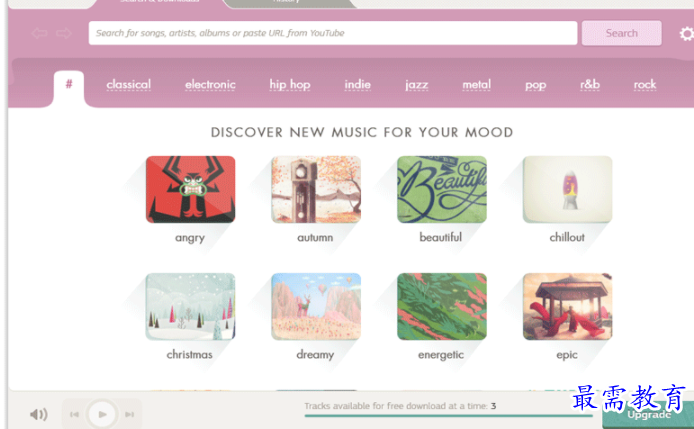Open the hip hop genre

tap(290, 84)
